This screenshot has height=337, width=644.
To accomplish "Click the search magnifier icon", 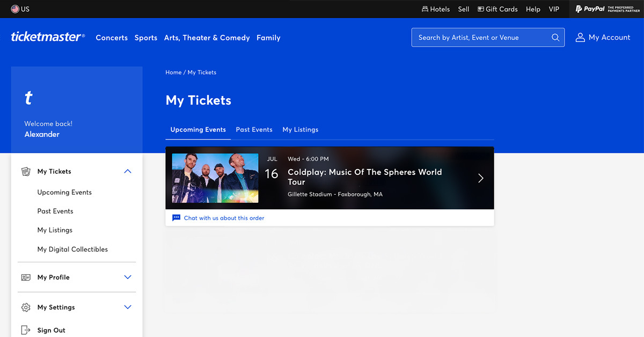I will (555, 37).
